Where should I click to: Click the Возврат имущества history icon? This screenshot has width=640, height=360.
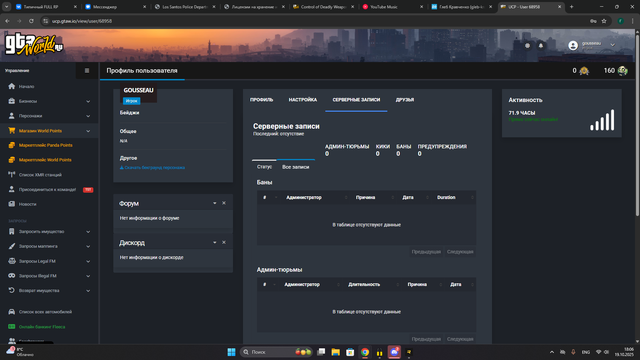click(11, 290)
